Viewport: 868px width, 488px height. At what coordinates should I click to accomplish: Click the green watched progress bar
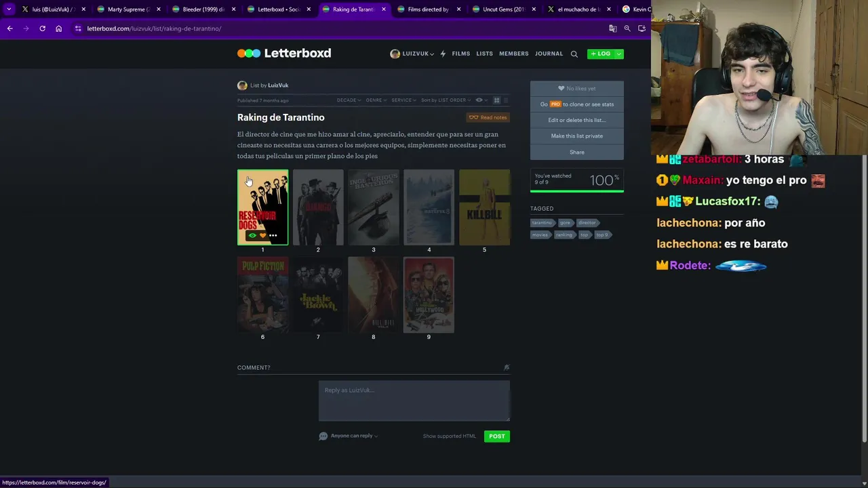click(577, 192)
